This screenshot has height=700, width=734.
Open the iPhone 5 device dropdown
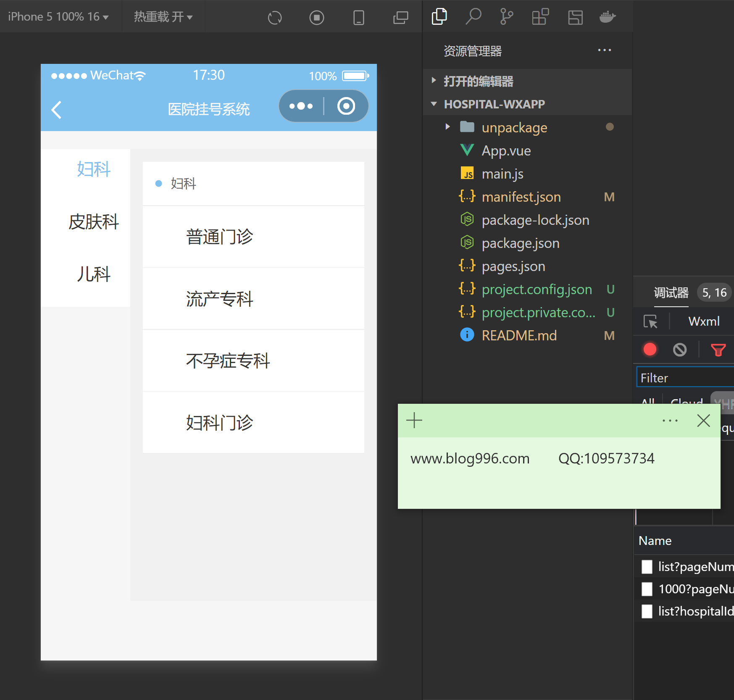pyautogui.click(x=59, y=17)
